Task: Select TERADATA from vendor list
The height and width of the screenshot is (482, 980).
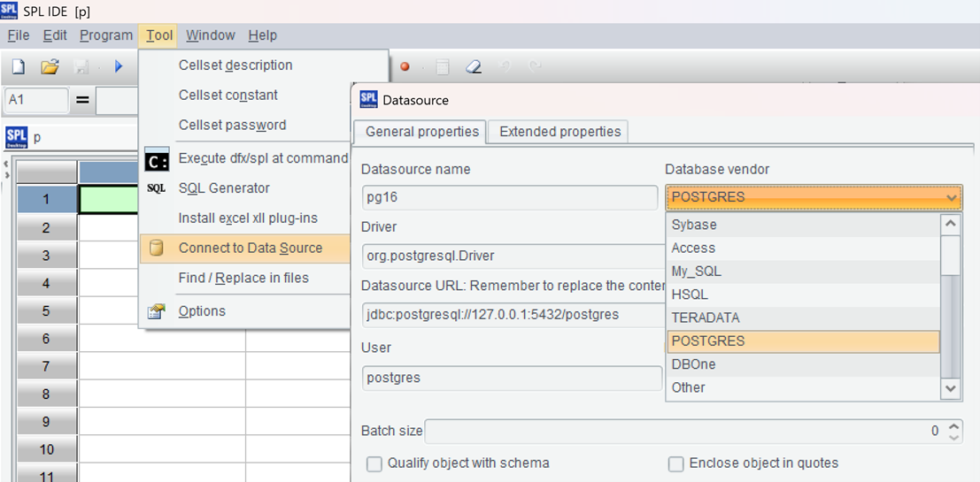Action: pyautogui.click(x=706, y=318)
